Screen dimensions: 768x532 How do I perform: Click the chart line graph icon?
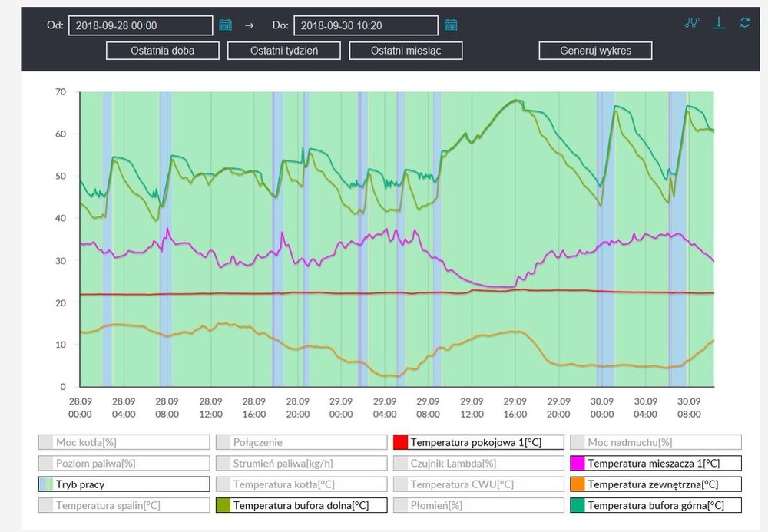pyautogui.click(x=692, y=23)
